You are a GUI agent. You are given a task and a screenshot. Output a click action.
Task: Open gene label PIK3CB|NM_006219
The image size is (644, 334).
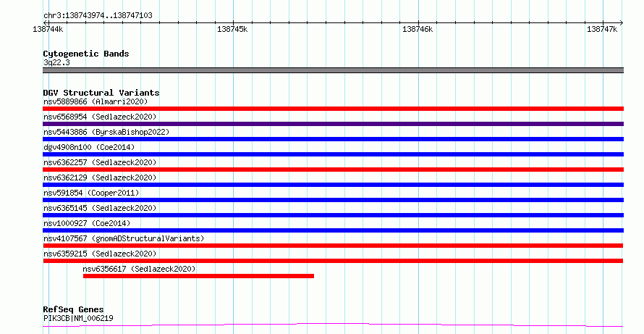click(x=78, y=318)
